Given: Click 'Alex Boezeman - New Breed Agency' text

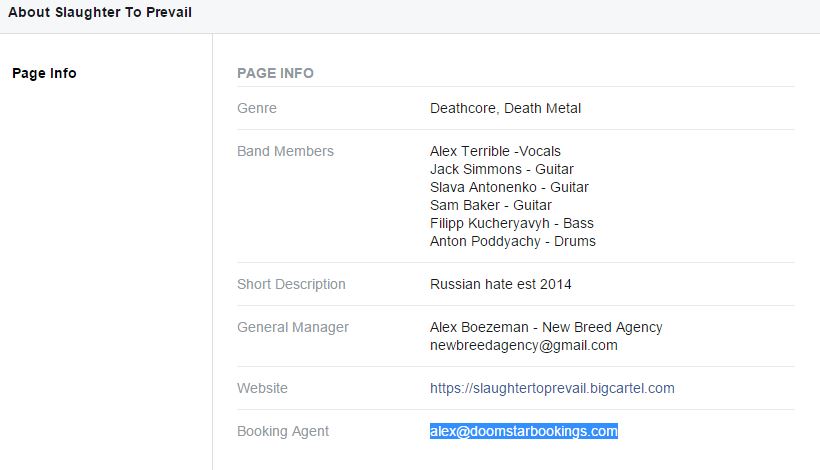Looking at the screenshot, I should (546, 327).
